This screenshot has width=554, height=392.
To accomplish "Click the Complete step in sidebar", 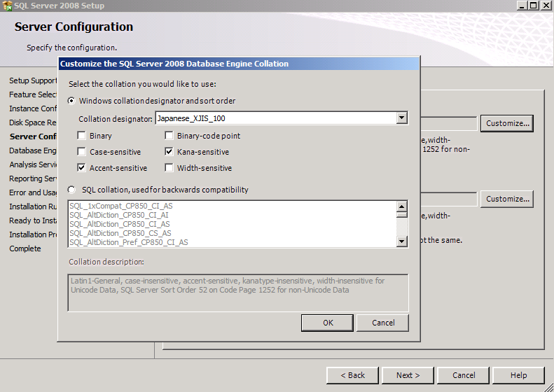I will coord(25,248).
